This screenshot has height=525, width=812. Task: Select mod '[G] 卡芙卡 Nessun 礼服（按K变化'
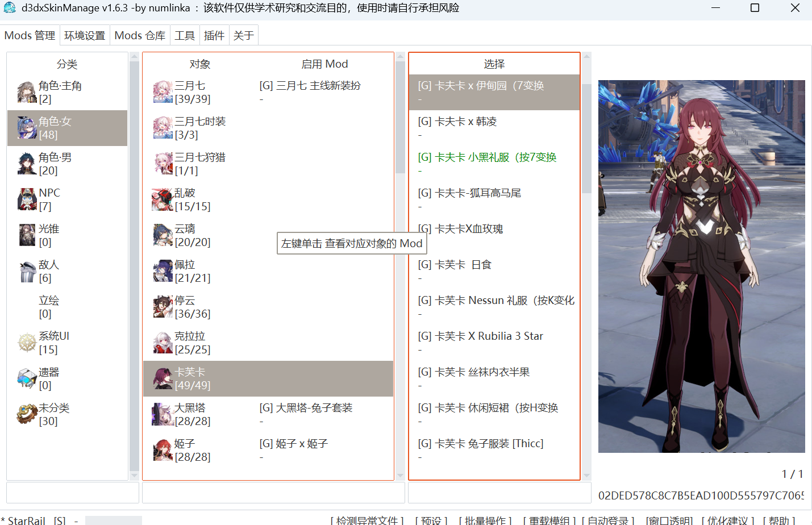tap(494, 307)
